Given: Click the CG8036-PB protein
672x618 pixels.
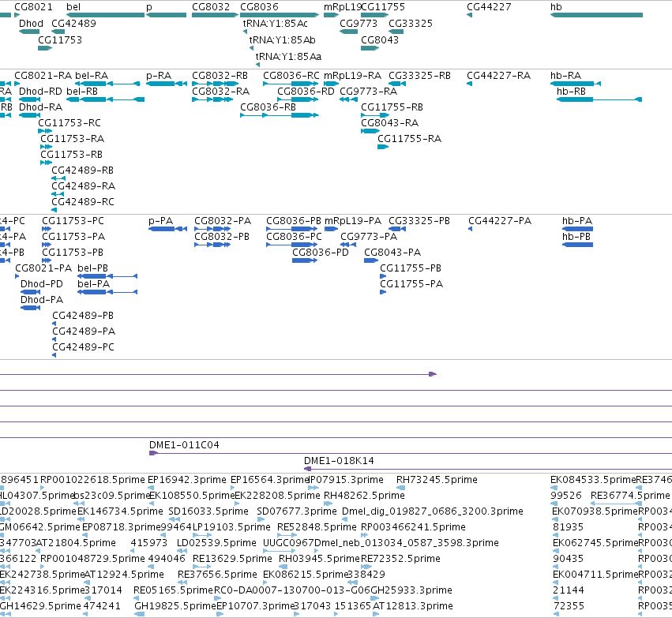Looking at the screenshot, I should click(x=292, y=229).
